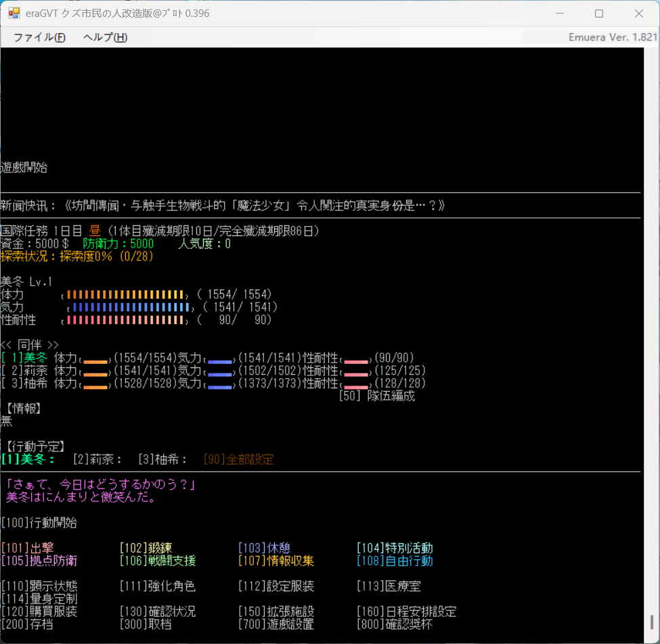Open the ヘルプ(H) menu

pos(105,37)
